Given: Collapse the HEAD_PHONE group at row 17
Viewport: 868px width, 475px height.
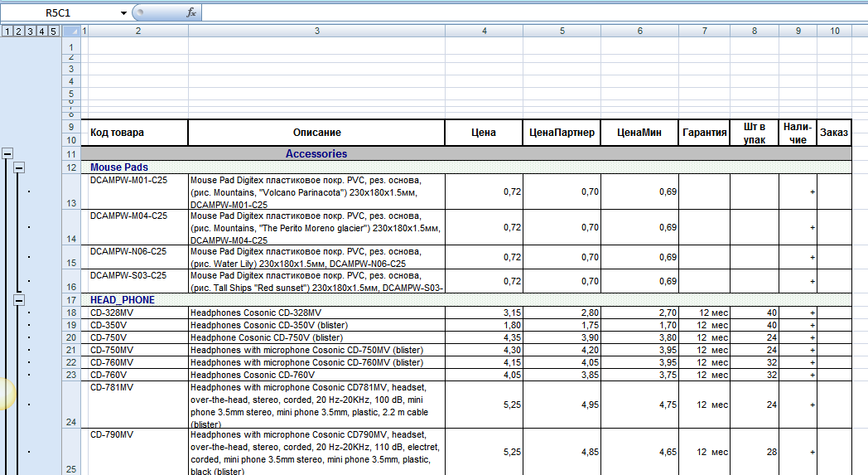Looking at the screenshot, I should coord(19,300).
